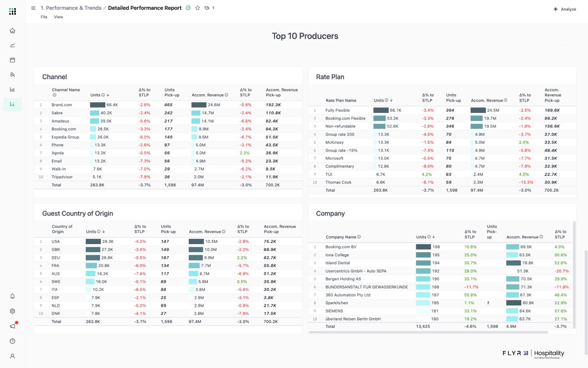Open the person search icon in sidebar
588x368 pixels.
pos(13,75)
